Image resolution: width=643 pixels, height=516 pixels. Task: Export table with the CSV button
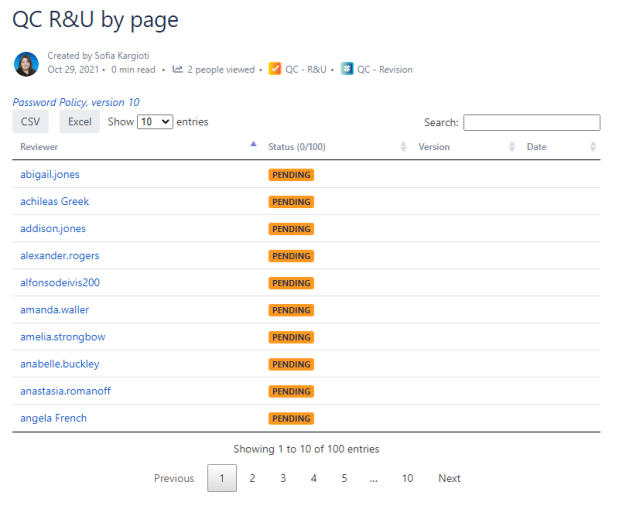click(x=30, y=122)
